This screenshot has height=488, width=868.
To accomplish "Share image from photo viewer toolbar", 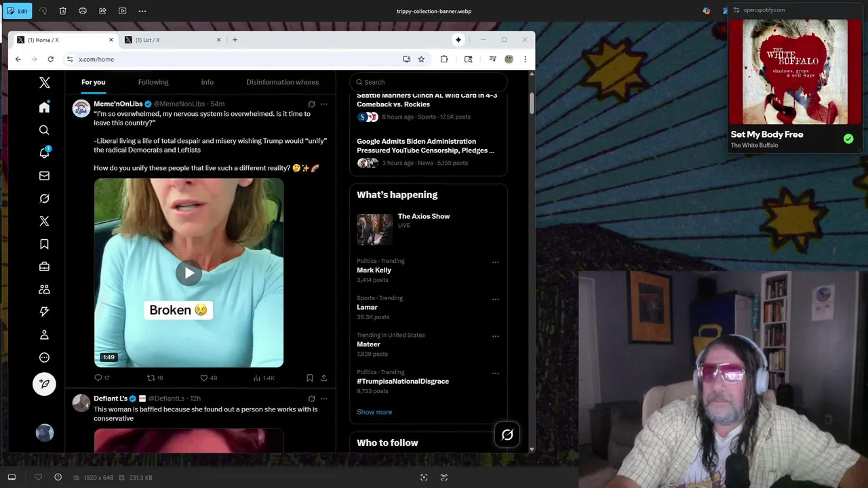I will 102,11.
